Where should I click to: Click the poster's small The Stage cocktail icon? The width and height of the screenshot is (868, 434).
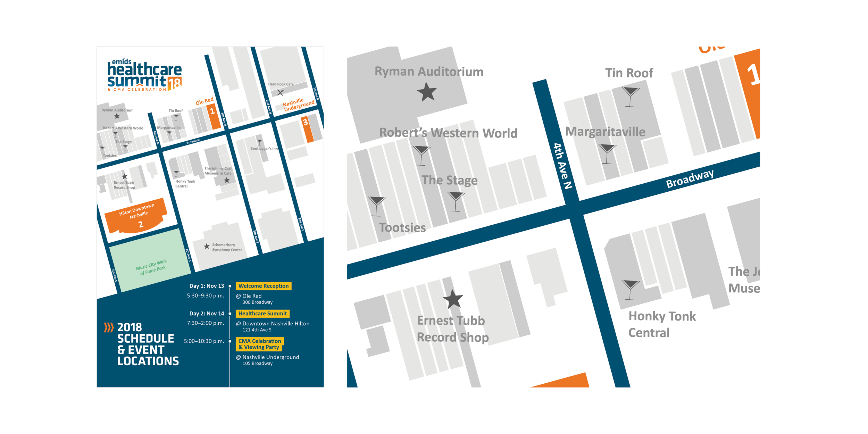click(x=126, y=148)
